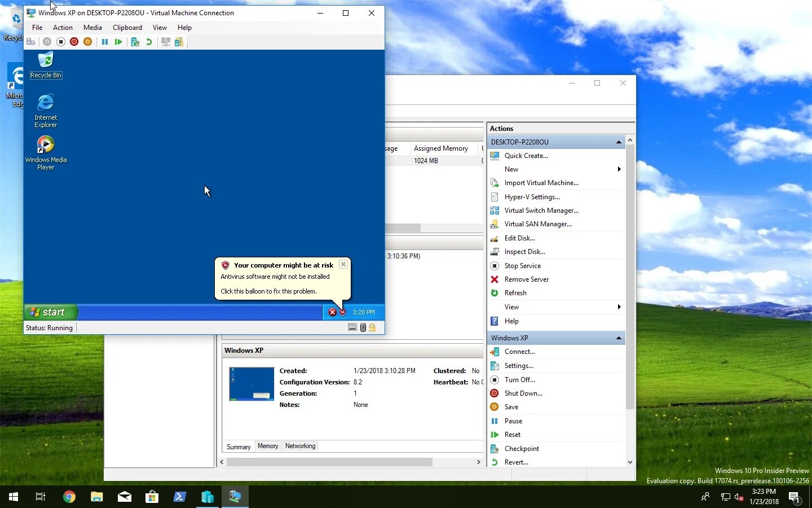Open the Help menu of VM Connection

pyautogui.click(x=184, y=28)
